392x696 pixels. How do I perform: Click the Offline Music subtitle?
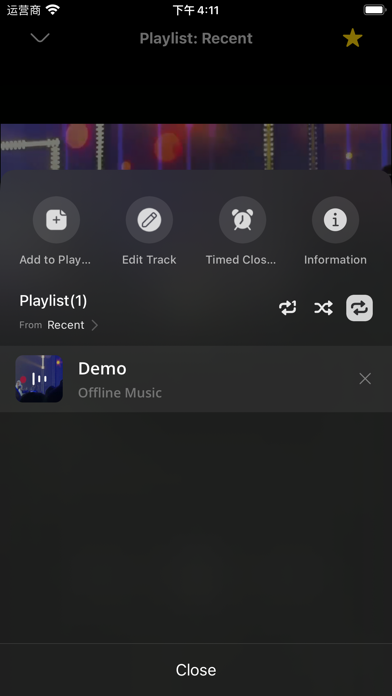120,393
